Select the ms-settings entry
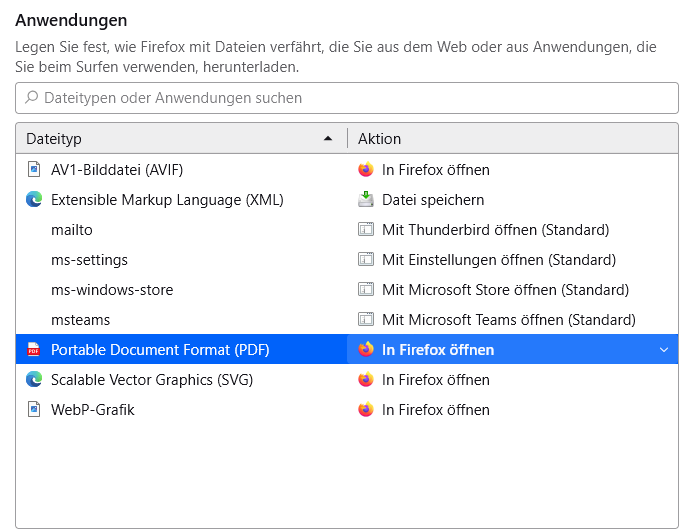689x531 pixels. pyautogui.click(x=89, y=260)
